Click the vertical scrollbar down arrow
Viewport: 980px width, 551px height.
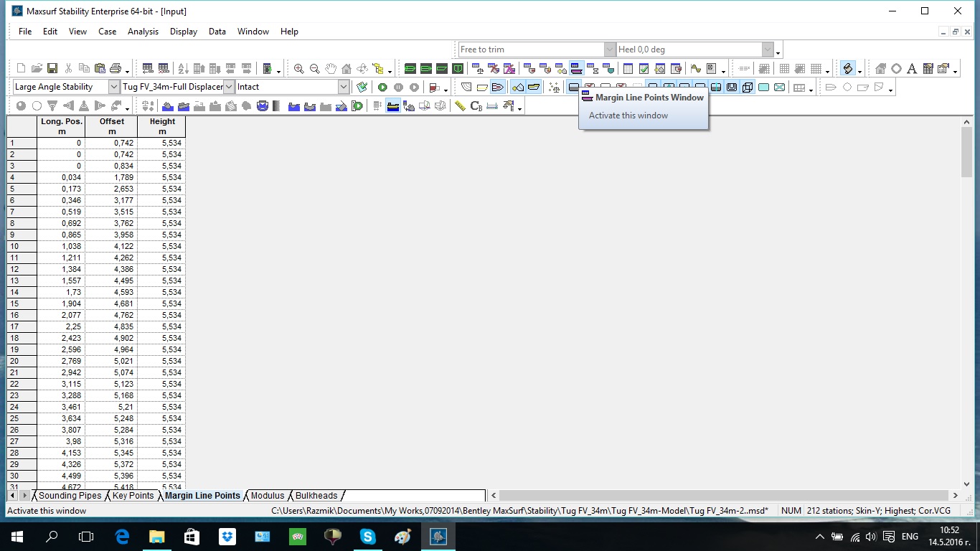(966, 484)
